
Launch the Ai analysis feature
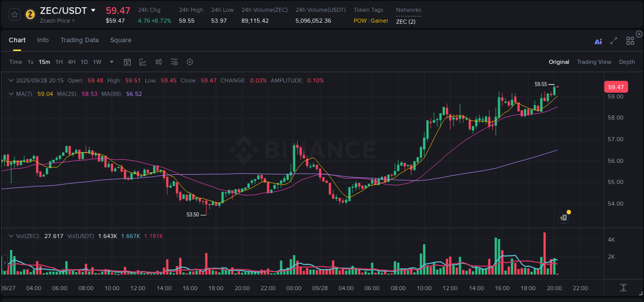point(598,41)
